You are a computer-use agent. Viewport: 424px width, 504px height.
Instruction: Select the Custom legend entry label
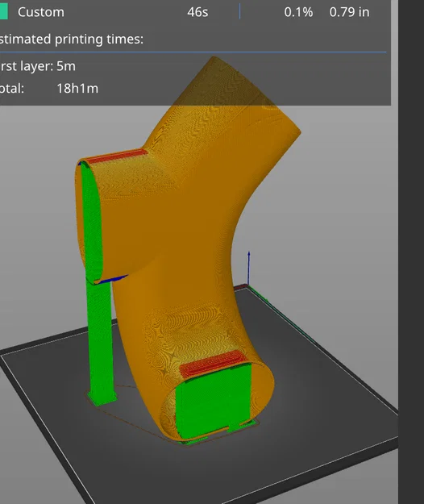pos(41,12)
